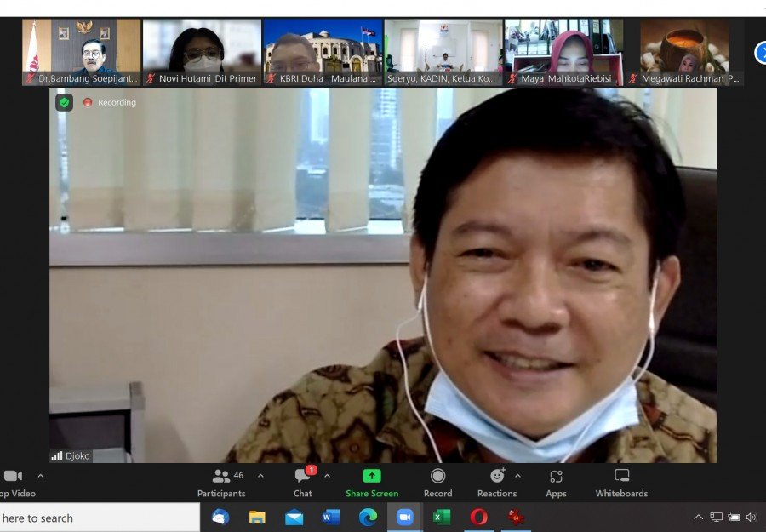Open the Participants list
Screen dimensions: 766x532
click(221, 483)
